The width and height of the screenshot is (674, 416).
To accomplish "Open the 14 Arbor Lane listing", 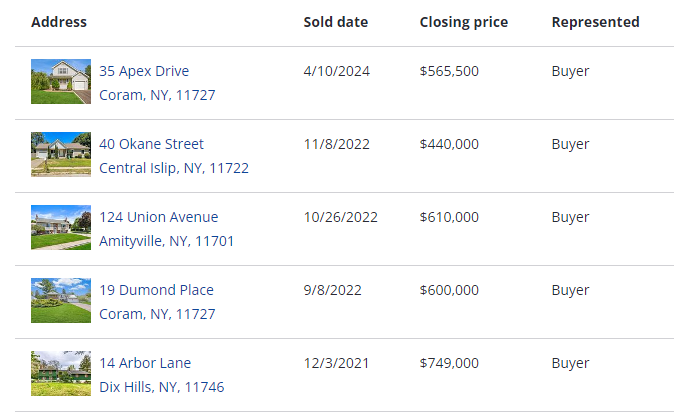I will 145,363.
